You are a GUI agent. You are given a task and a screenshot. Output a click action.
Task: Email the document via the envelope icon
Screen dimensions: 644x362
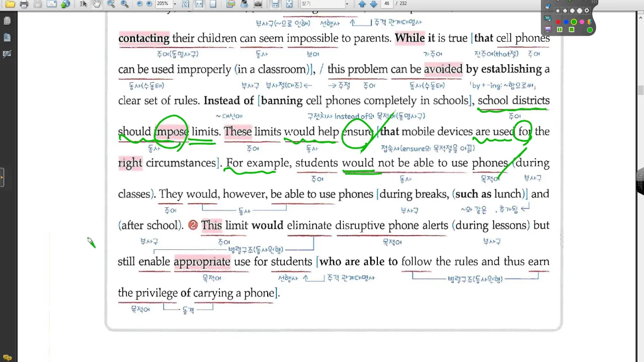52,4
